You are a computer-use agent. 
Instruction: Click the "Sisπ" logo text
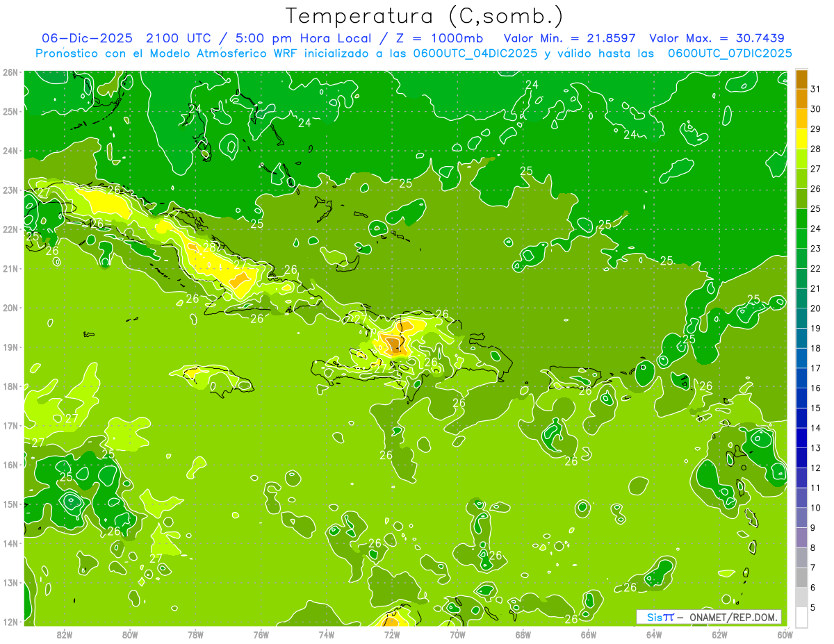tap(660, 617)
